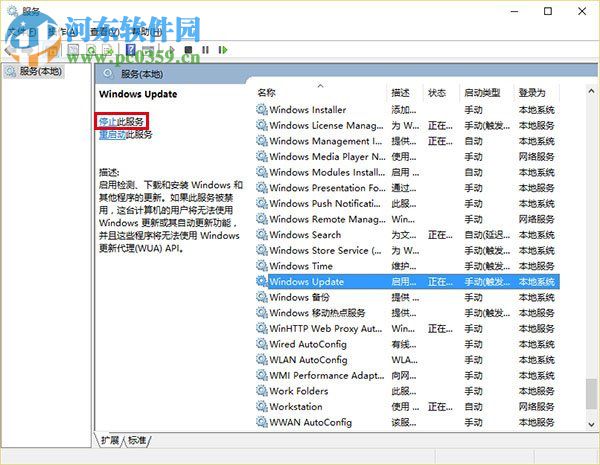The image size is (600, 465).
Task: Open the 查看(V) menu
Action: click(104, 32)
